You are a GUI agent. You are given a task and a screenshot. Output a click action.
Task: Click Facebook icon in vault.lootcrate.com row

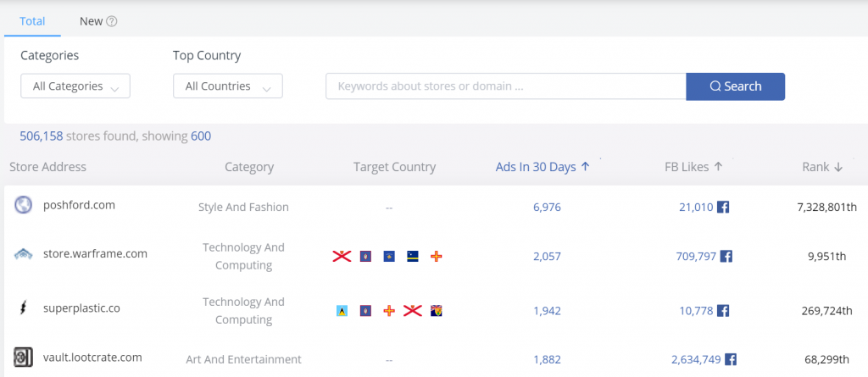(731, 359)
